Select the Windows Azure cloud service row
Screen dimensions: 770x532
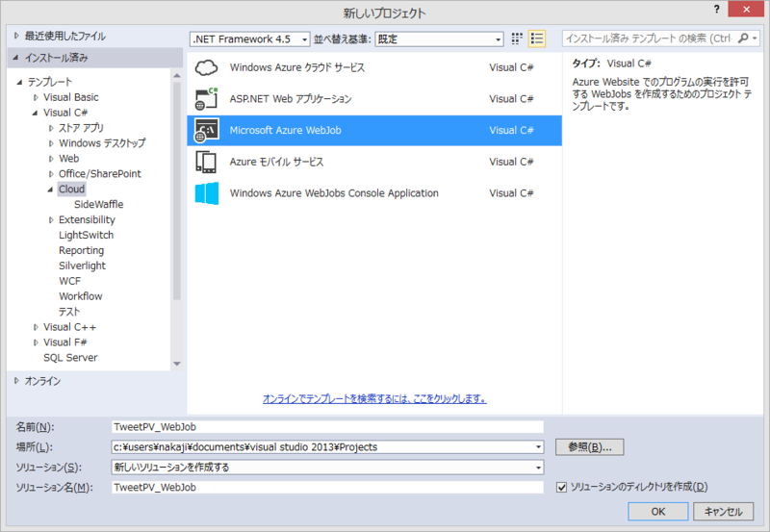pyautogui.click(x=374, y=67)
